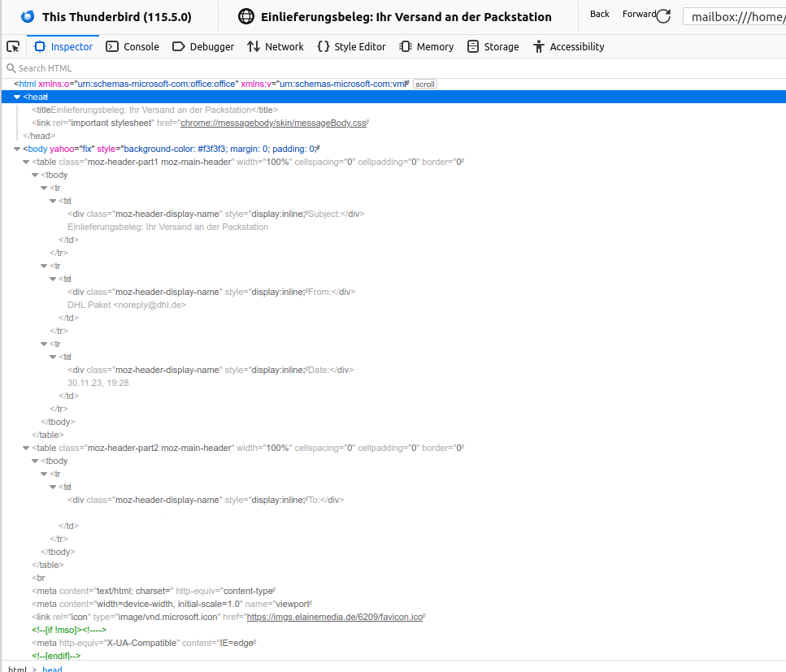Click the mailbox URL field
This screenshot has height=672, width=786.
734,16
